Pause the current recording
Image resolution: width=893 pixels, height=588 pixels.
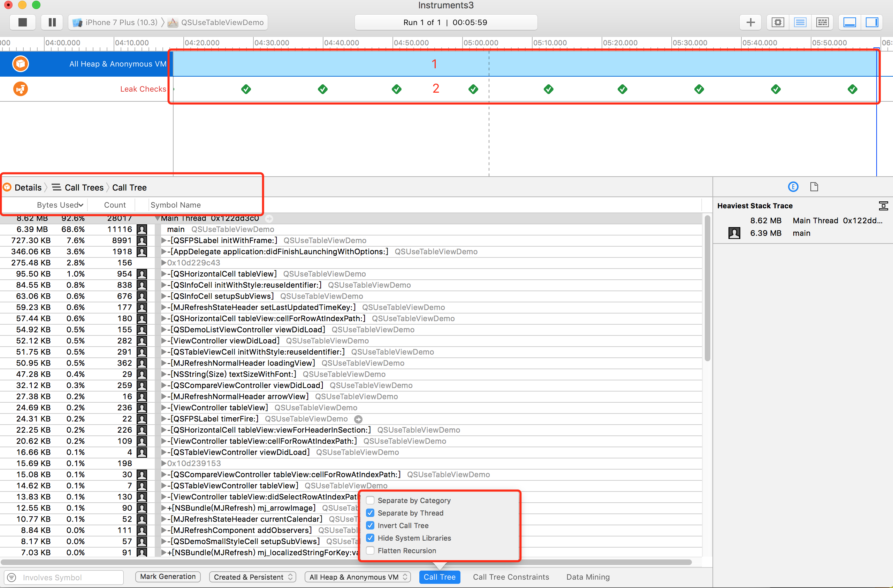52,23
